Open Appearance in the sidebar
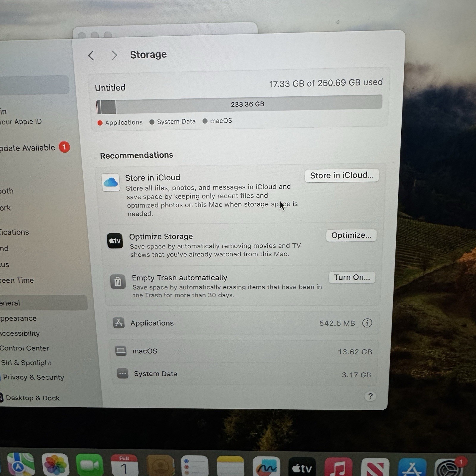 [18, 318]
